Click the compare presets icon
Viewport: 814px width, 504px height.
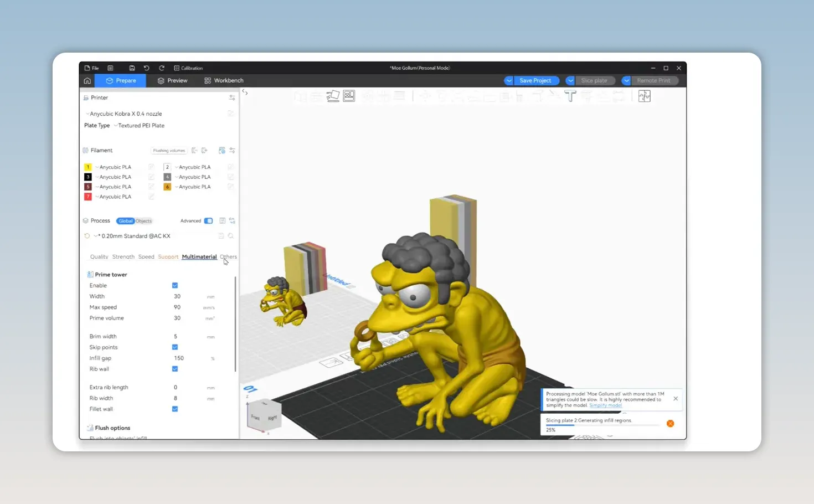[x=232, y=221]
